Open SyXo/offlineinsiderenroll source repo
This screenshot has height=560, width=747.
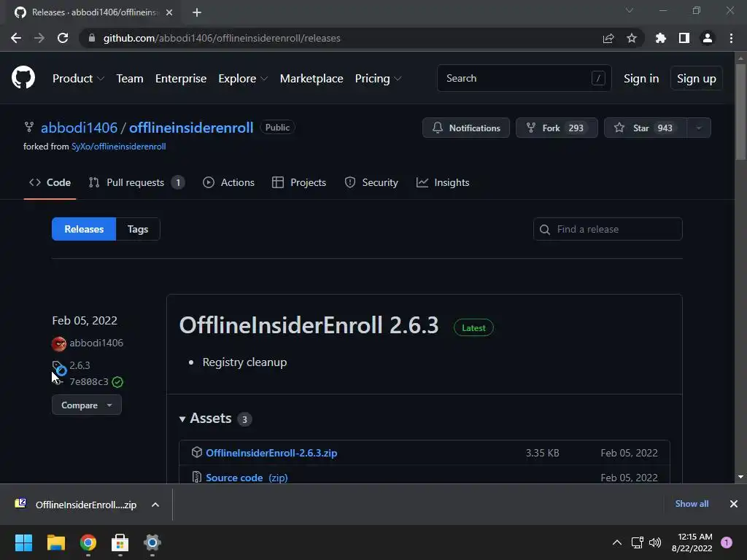[119, 147]
